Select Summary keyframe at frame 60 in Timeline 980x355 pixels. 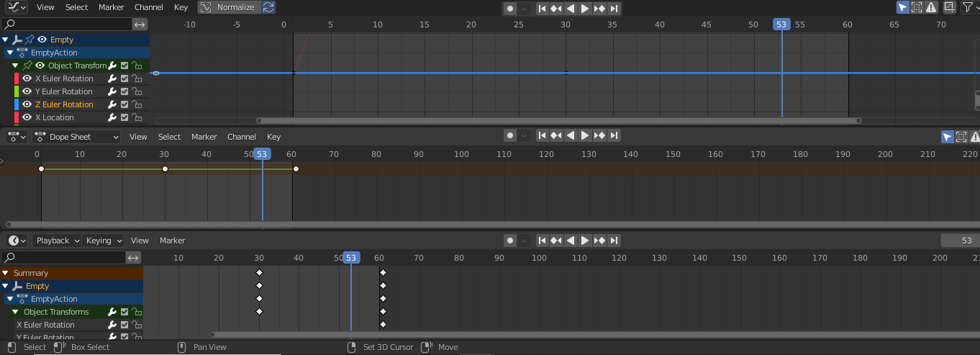(x=383, y=273)
